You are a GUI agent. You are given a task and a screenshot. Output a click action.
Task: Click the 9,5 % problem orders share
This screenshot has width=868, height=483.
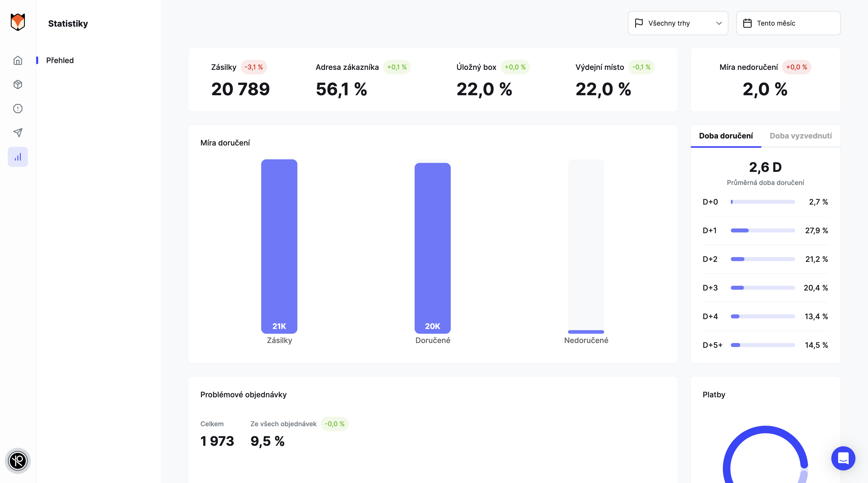[x=267, y=441]
